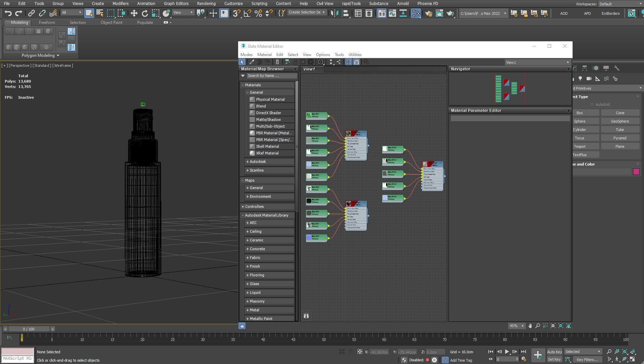Click the Redo arrow in main toolbar
The height and width of the screenshot is (364, 644).
[x=19, y=13]
